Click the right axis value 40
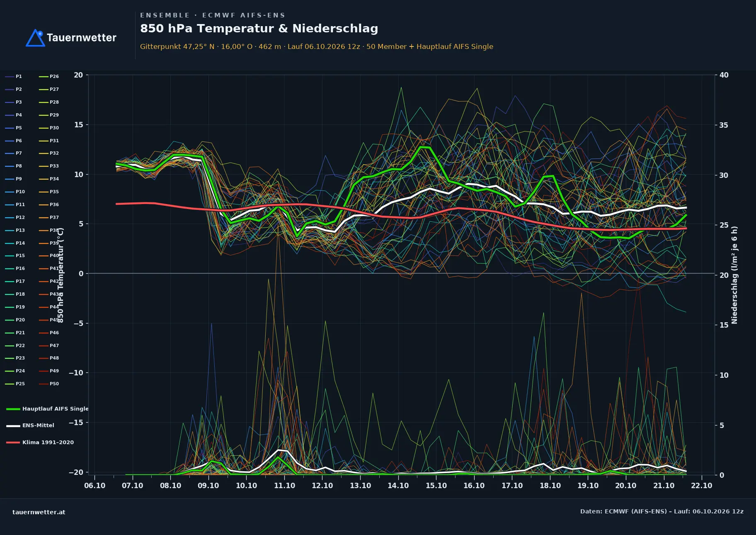This screenshot has height=535, width=756. (x=724, y=75)
